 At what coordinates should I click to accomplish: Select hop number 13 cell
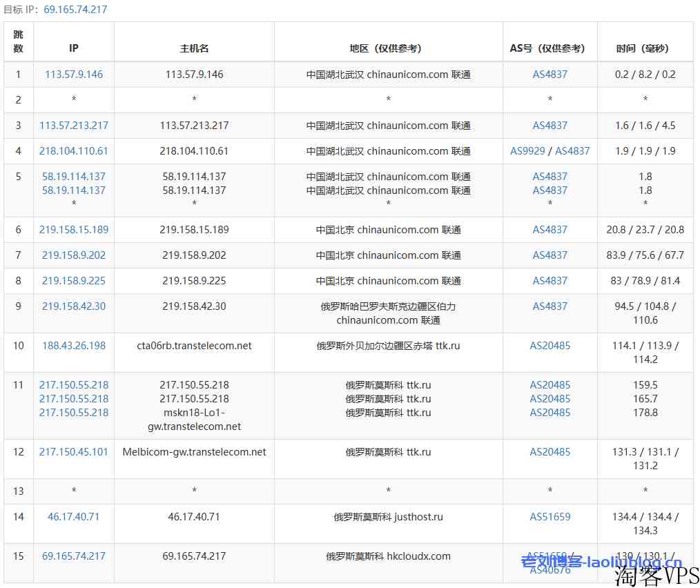pos(19,491)
